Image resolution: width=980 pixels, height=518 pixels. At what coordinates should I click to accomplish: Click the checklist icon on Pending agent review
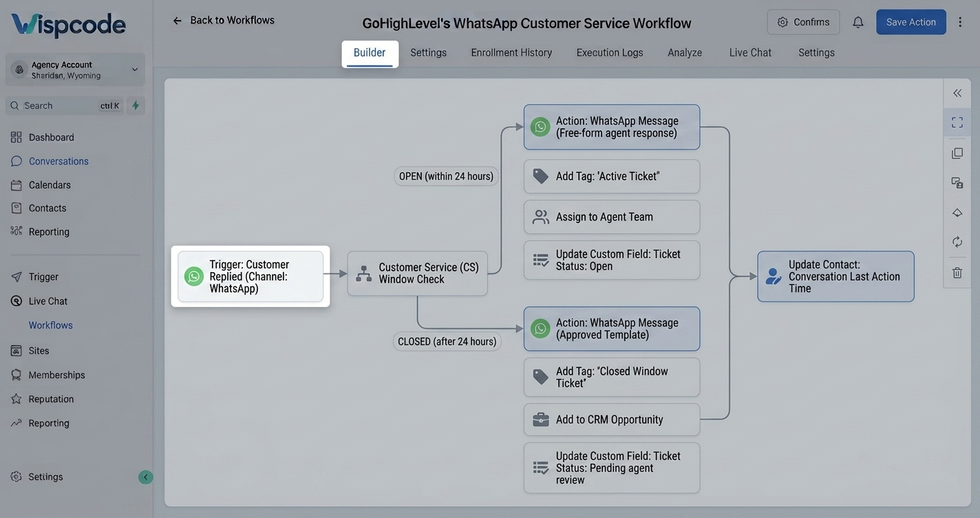pos(541,468)
